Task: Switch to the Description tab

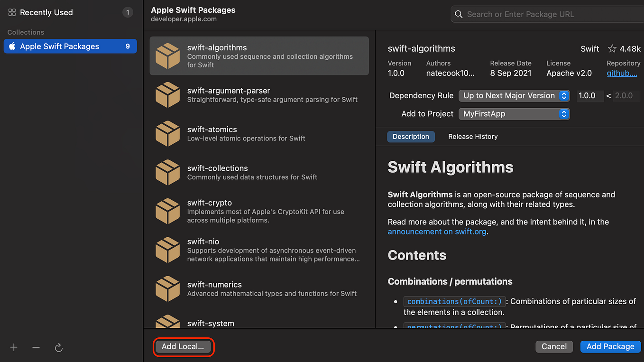Action: pyautogui.click(x=411, y=136)
